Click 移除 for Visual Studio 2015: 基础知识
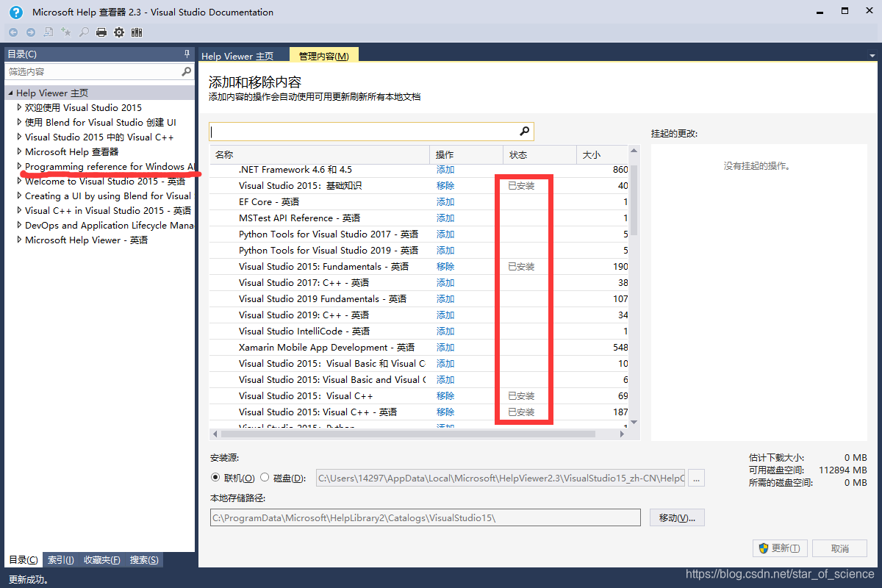This screenshot has width=882, height=588. coord(445,185)
